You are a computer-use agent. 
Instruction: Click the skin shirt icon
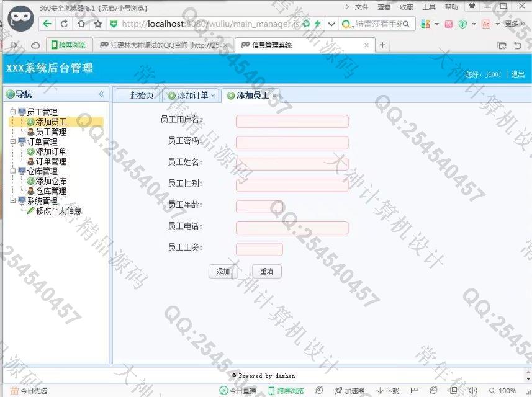(472, 6)
